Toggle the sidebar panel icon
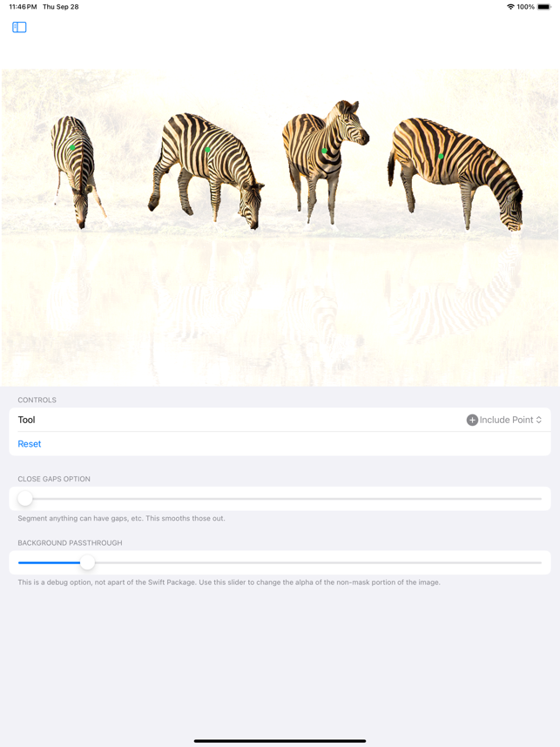 tap(19, 27)
